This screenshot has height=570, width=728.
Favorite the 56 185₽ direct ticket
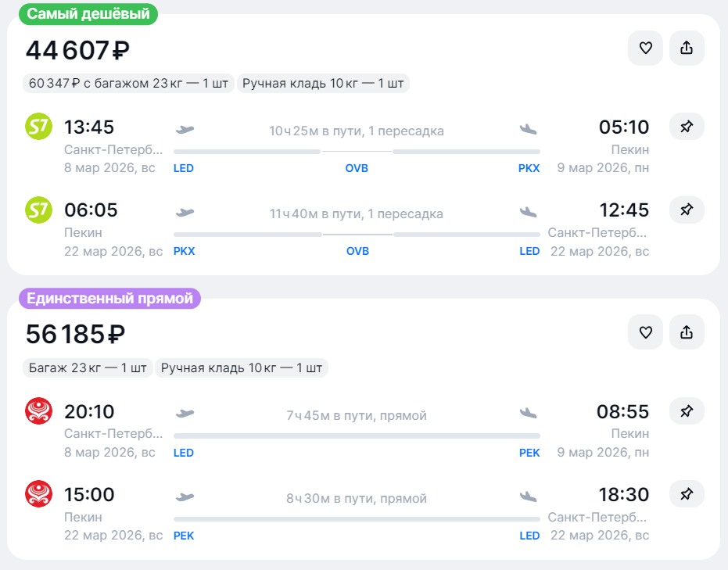tap(645, 332)
